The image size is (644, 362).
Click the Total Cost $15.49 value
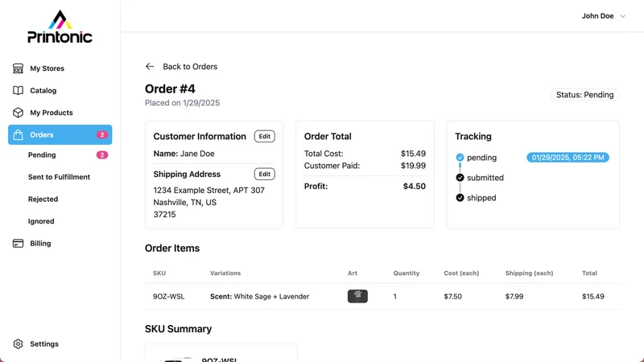(413, 154)
